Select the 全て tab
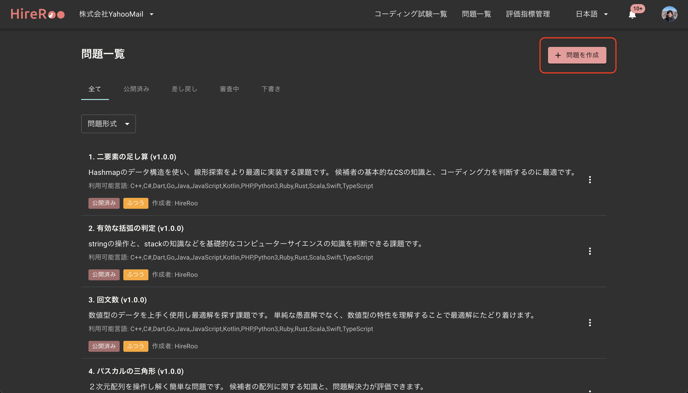Viewport: 688px width, 393px height. pos(95,89)
